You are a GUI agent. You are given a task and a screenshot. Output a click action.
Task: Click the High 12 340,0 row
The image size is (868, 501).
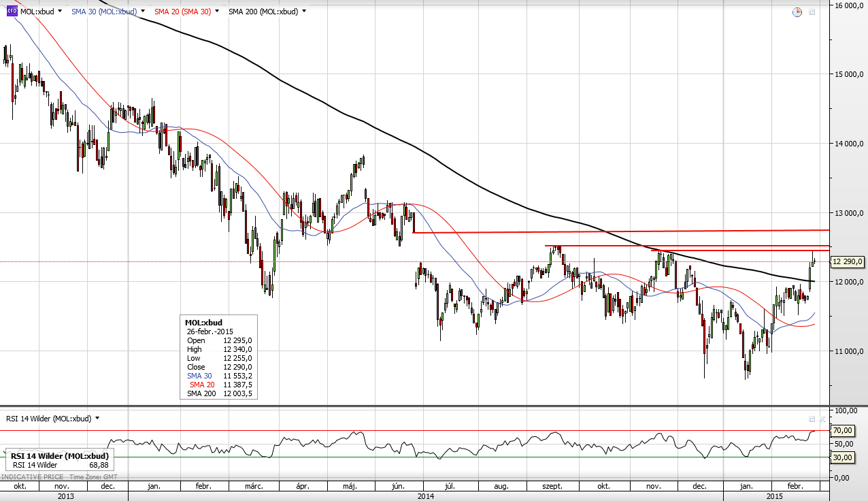click(x=220, y=349)
